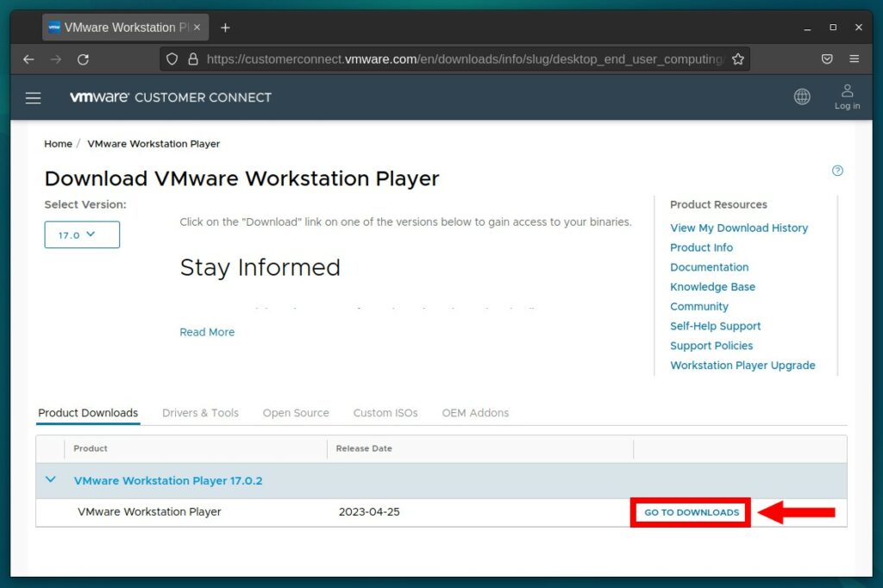Click the Log in user icon
The image size is (883, 588).
click(847, 97)
